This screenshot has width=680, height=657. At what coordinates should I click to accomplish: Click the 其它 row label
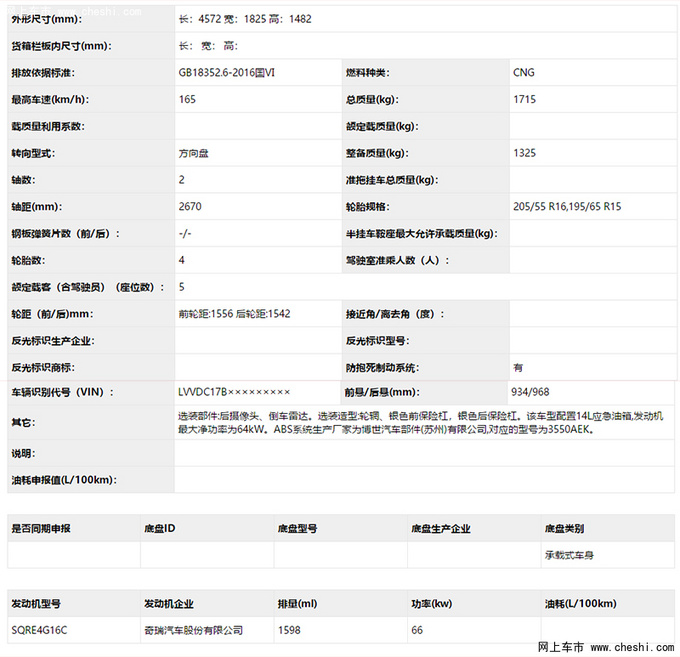point(23,423)
